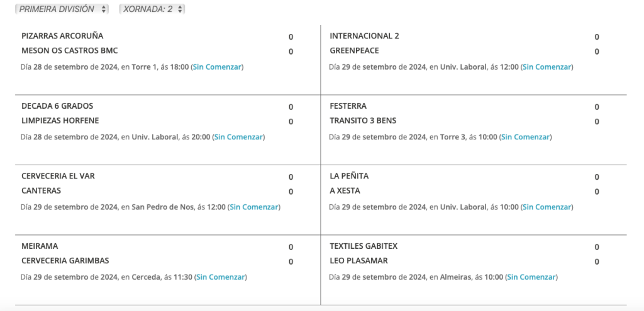Click A XESTA team name
Screen dimensions: 644x311
(345, 190)
